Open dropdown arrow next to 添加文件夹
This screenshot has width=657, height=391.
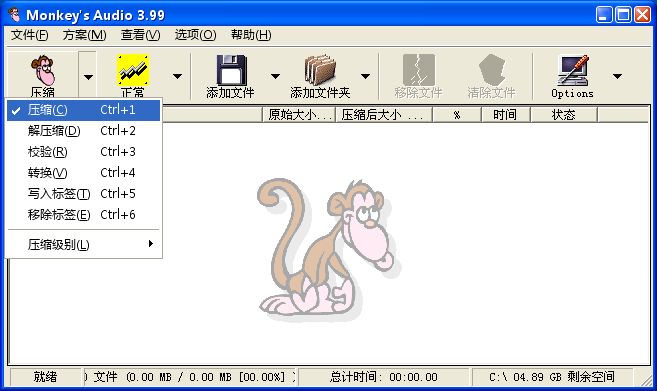pos(365,76)
